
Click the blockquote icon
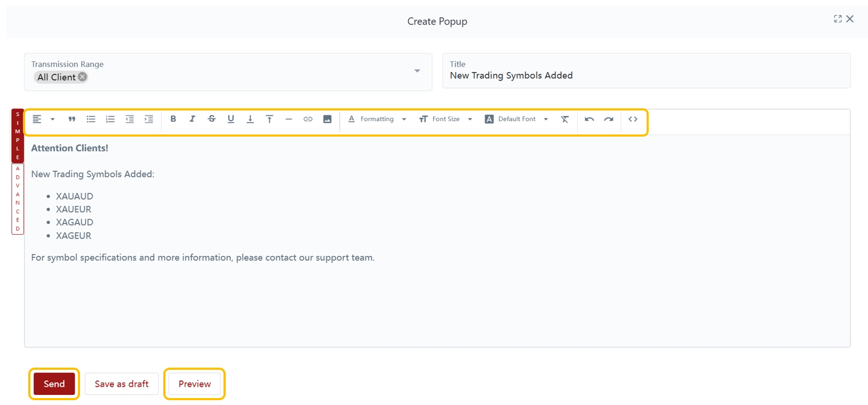point(71,119)
